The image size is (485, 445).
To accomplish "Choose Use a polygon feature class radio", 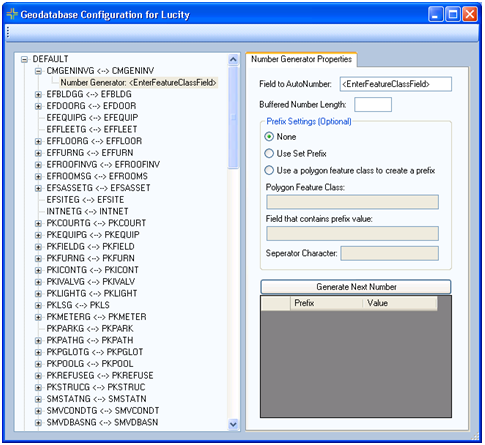I will (x=269, y=170).
